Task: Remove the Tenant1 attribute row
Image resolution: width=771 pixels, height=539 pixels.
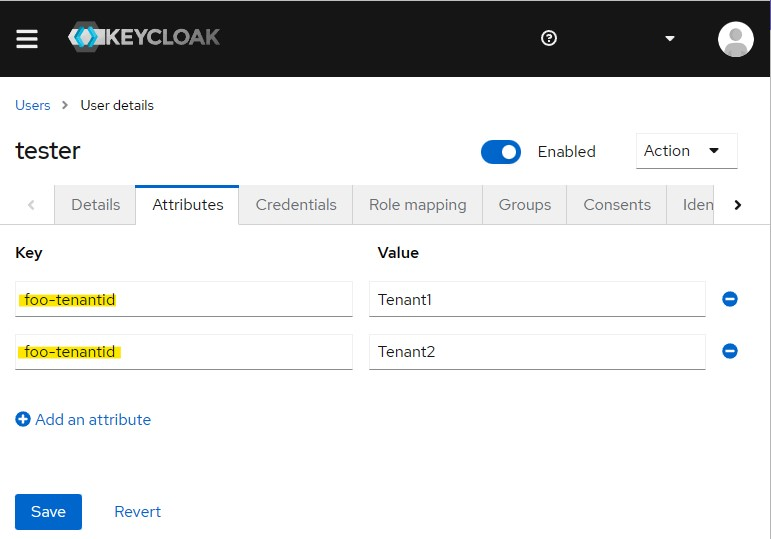Action: (730, 299)
